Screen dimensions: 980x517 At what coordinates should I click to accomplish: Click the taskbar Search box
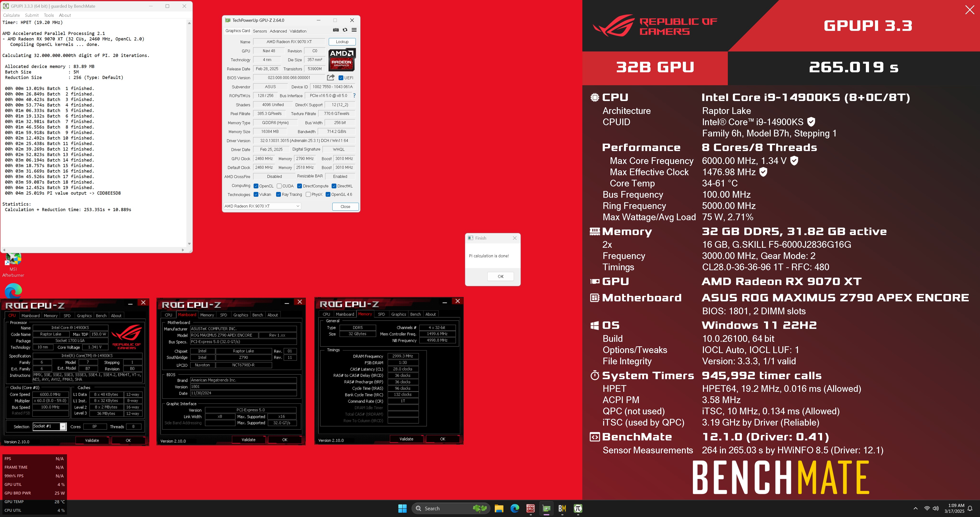(451, 508)
